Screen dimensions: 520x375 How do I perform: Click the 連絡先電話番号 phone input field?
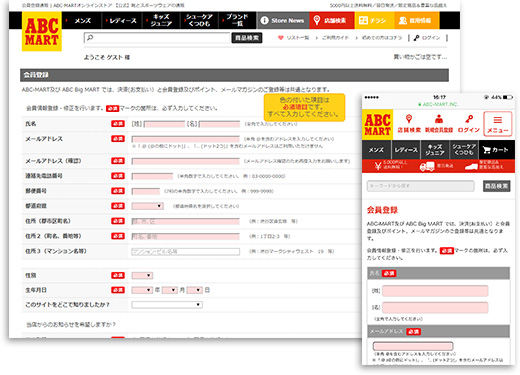(152, 176)
